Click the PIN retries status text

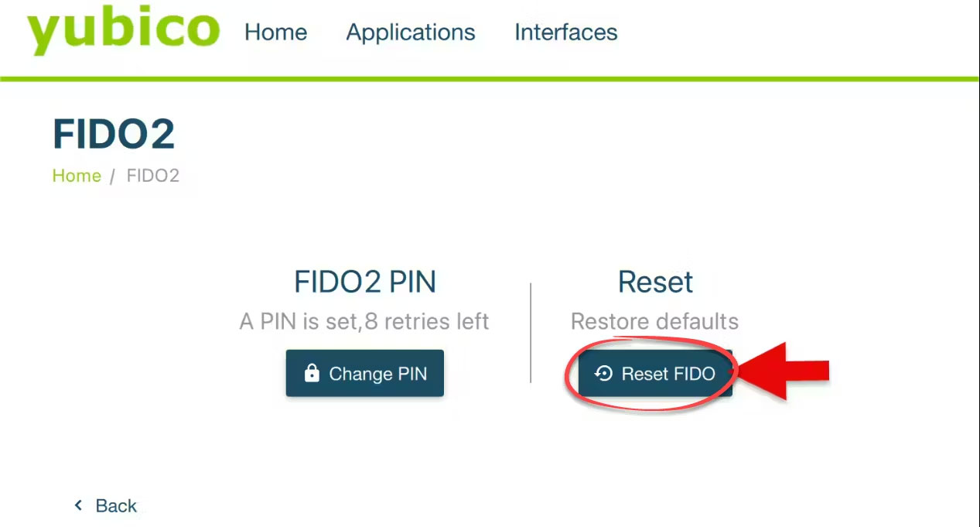pyautogui.click(x=364, y=321)
